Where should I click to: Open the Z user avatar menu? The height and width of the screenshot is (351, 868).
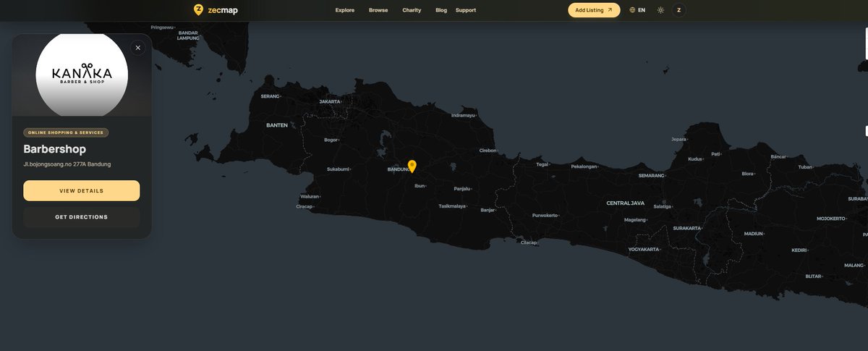(x=678, y=10)
